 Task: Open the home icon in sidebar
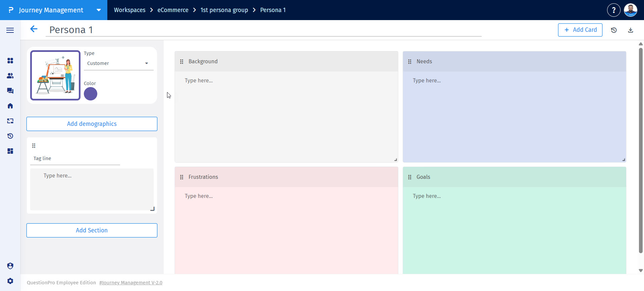tap(10, 106)
